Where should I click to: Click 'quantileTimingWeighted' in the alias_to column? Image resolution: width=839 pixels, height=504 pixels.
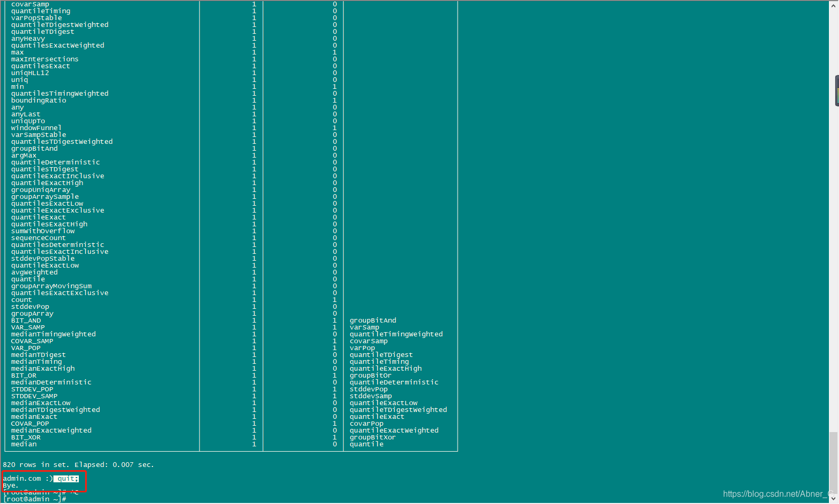[396, 334]
